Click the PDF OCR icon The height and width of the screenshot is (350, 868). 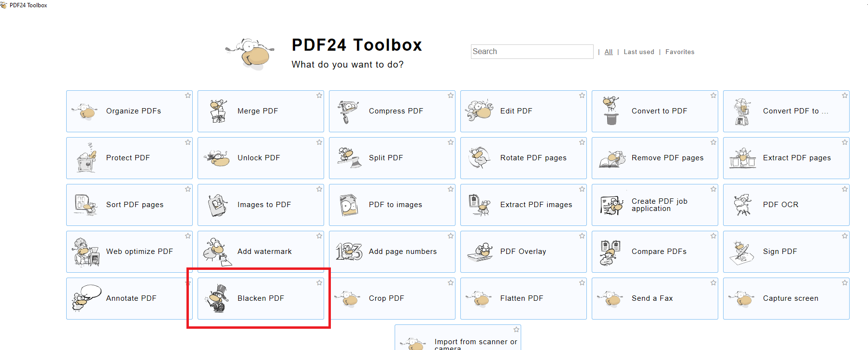click(x=743, y=205)
